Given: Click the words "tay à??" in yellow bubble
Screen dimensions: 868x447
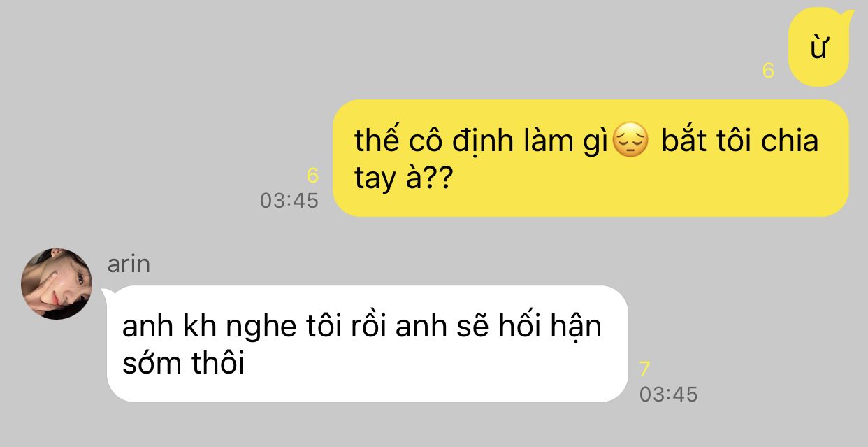Looking at the screenshot, I should [x=403, y=178].
